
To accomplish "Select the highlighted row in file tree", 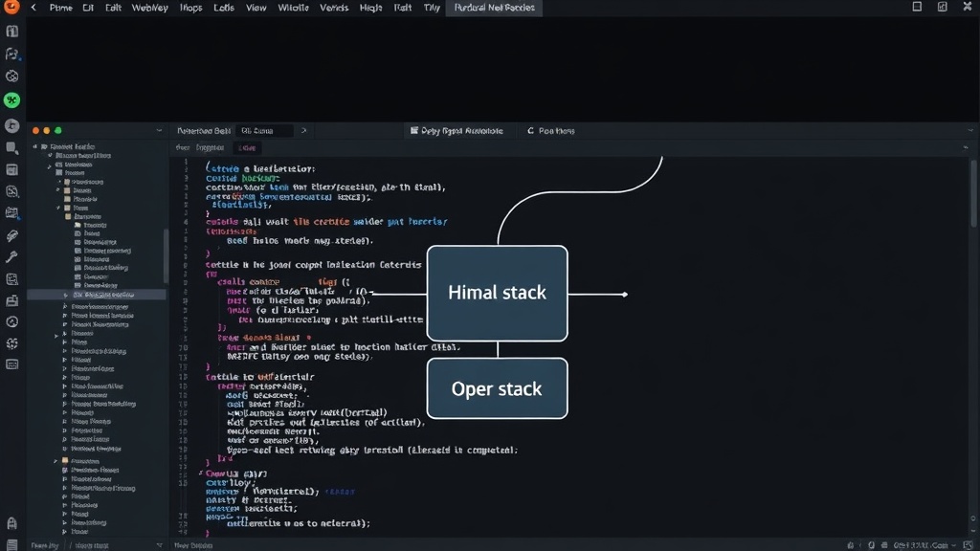I will coord(97,295).
